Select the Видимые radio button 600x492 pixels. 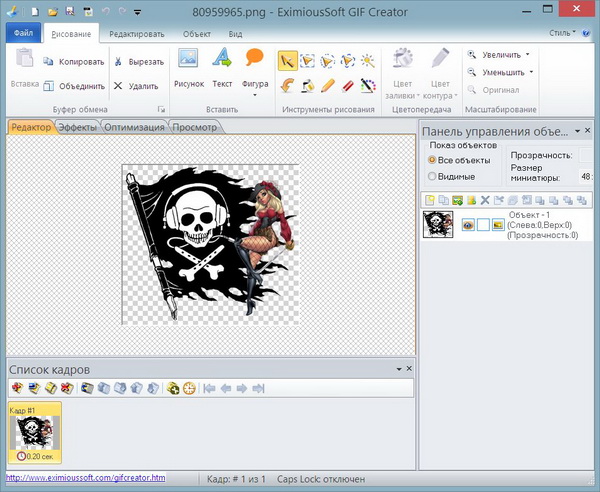[432, 177]
